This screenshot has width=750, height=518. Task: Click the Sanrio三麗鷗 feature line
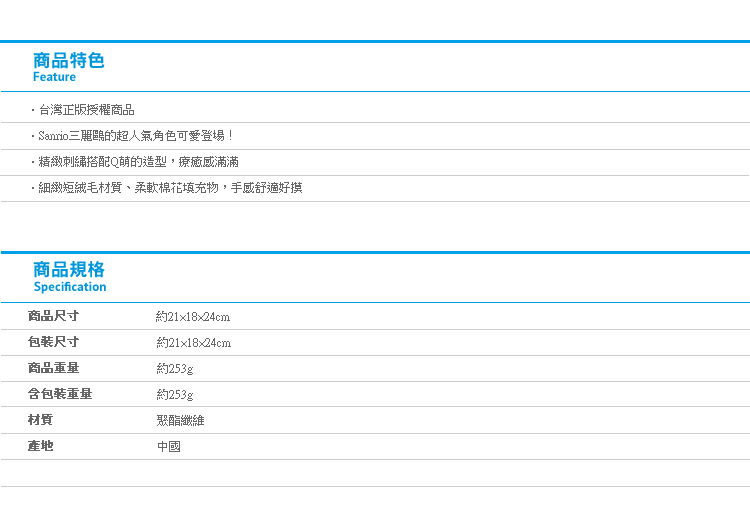point(132,136)
